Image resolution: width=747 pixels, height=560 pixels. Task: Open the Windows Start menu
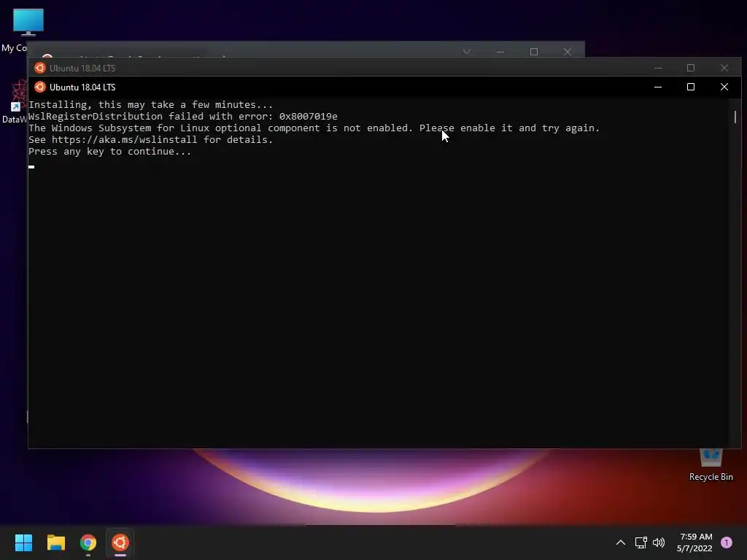pyautogui.click(x=23, y=542)
